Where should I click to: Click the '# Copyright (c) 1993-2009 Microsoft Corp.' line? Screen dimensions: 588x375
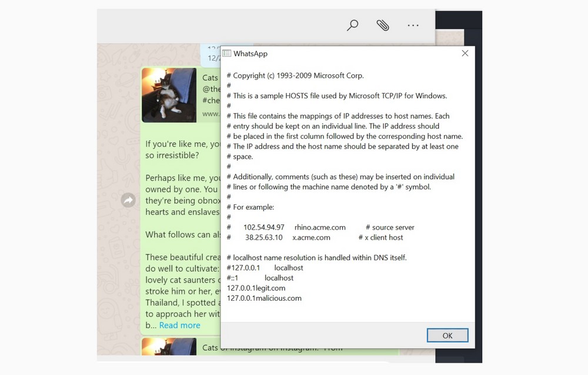[x=295, y=75]
